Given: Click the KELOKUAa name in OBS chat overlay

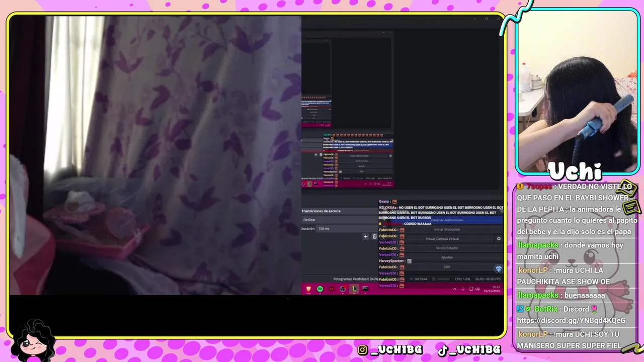Looking at the screenshot, I should point(387,208).
